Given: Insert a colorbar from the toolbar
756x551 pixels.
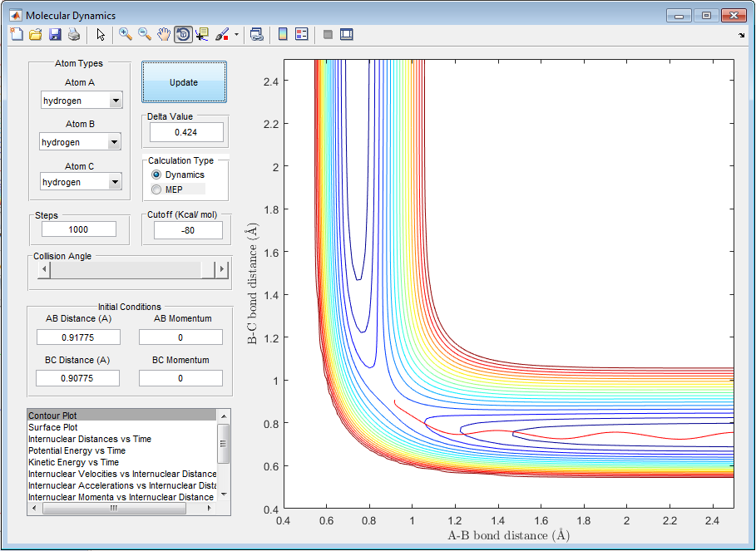Looking at the screenshot, I should point(283,34).
